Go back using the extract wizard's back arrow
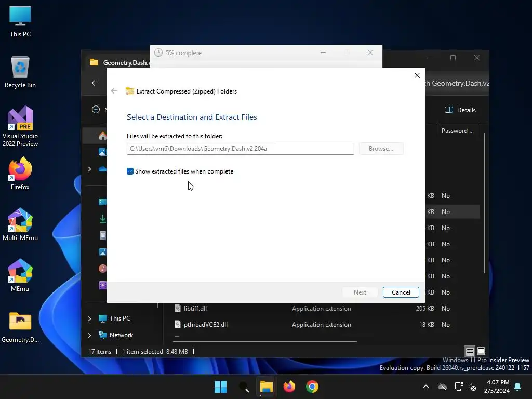The width and height of the screenshot is (532, 399). pos(114,91)
